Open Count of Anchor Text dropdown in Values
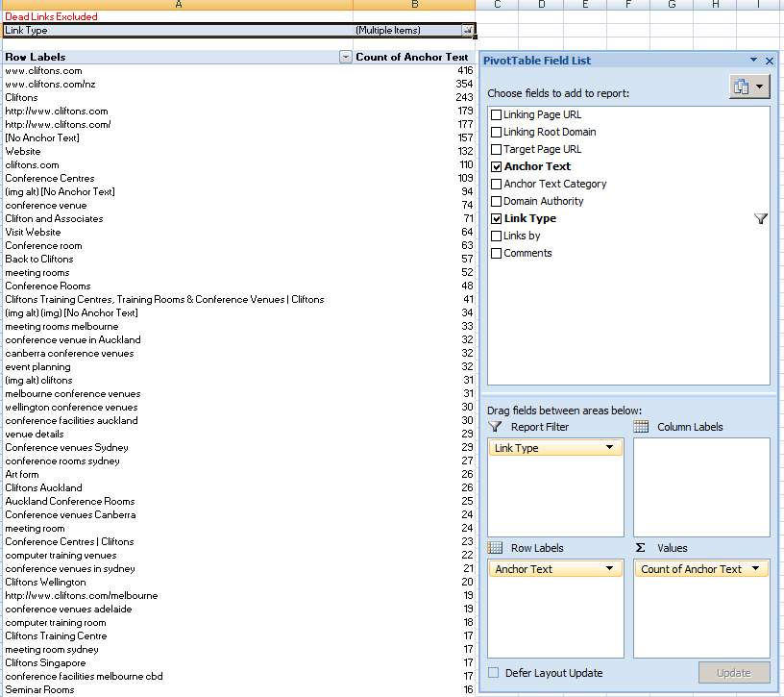 tap(756, 569)
